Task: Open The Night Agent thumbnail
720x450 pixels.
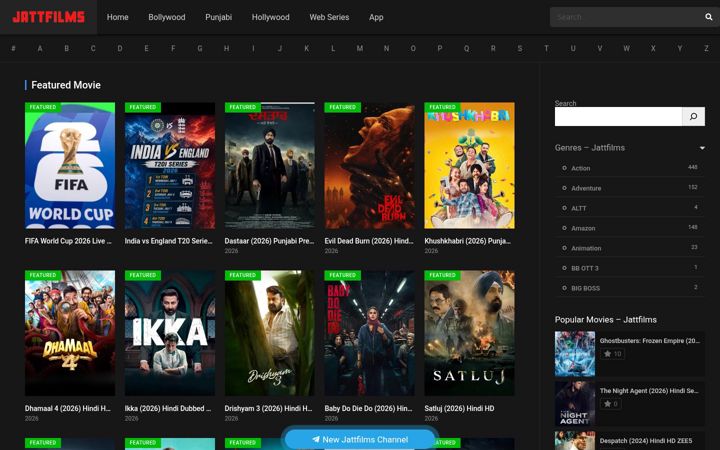Action: tap(575, 404)
